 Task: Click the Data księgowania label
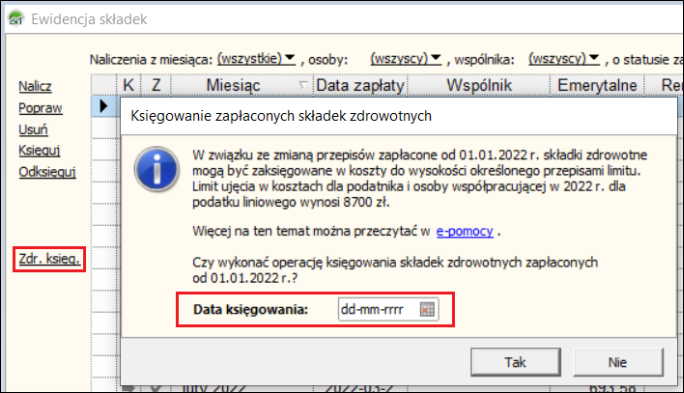[250, 310]
